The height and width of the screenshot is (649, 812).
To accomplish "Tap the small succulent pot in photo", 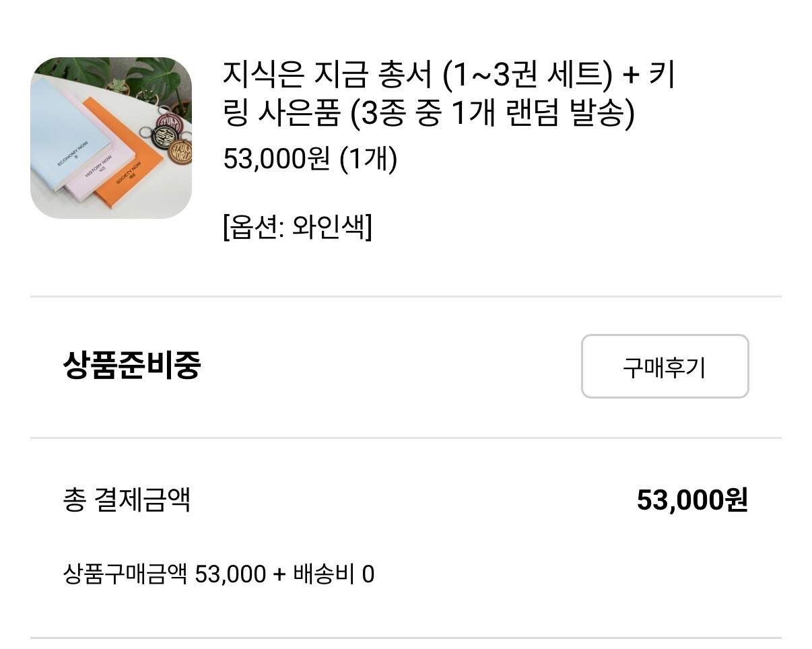I will pos(119,86).
